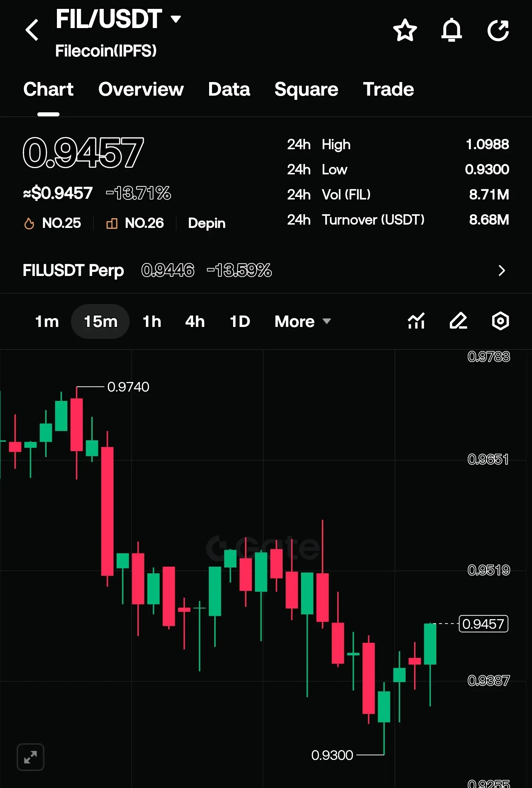This screenshot has height=788, width=532.
Task: Open chart indicators icon
Action: tap(416, 321)
